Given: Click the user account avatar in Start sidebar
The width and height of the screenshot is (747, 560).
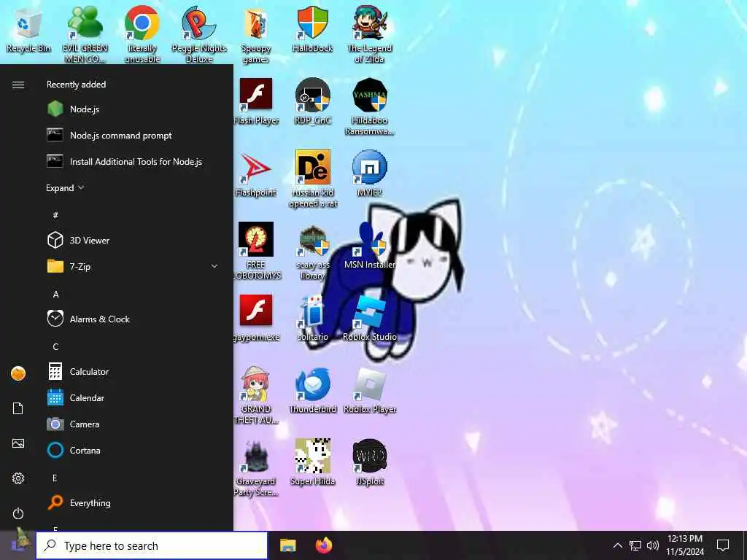Looking at the screenshot, I should coord(18,373).
